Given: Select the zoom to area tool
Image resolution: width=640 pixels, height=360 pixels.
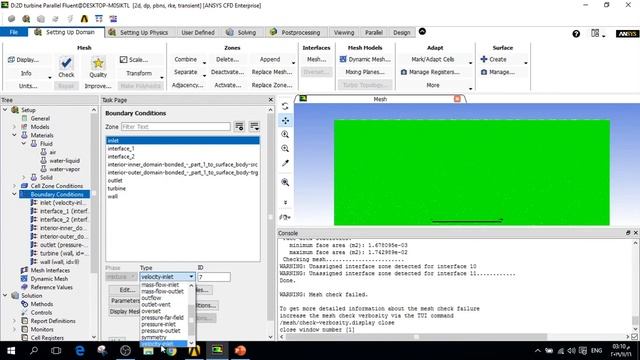Looking at the screenshot, I should (x=285, y=149).
